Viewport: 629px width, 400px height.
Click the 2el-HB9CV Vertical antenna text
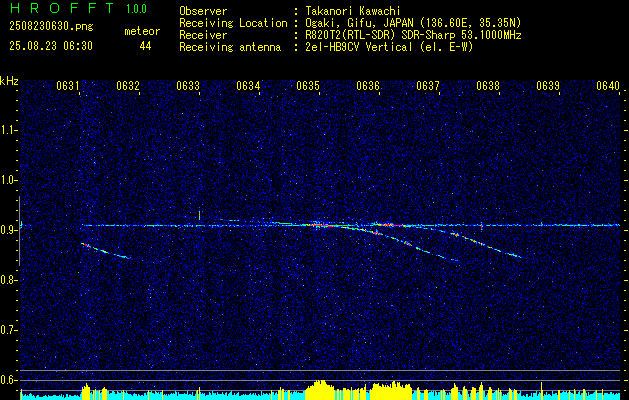pyautogui.click(x=389, y=47)
